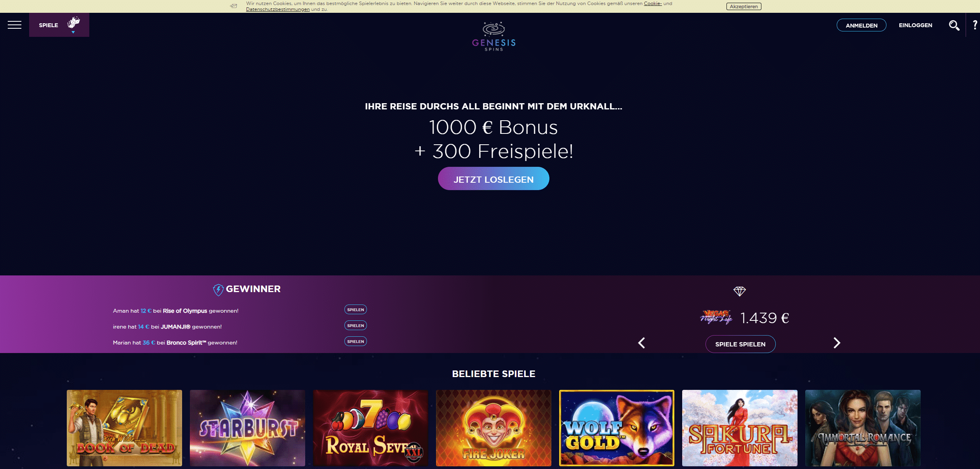Show next jackpot with right chevron
The image size is (980, 469).
[x=837, y=343]
